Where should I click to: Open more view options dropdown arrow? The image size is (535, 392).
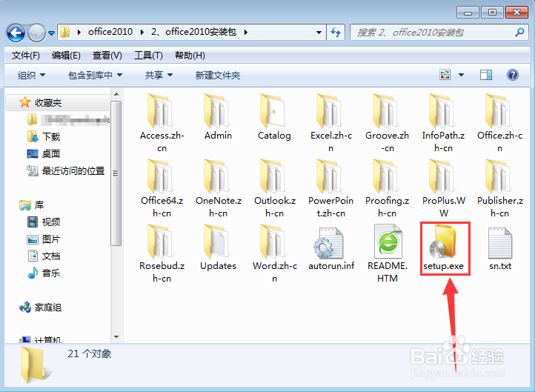pos(461,75)
